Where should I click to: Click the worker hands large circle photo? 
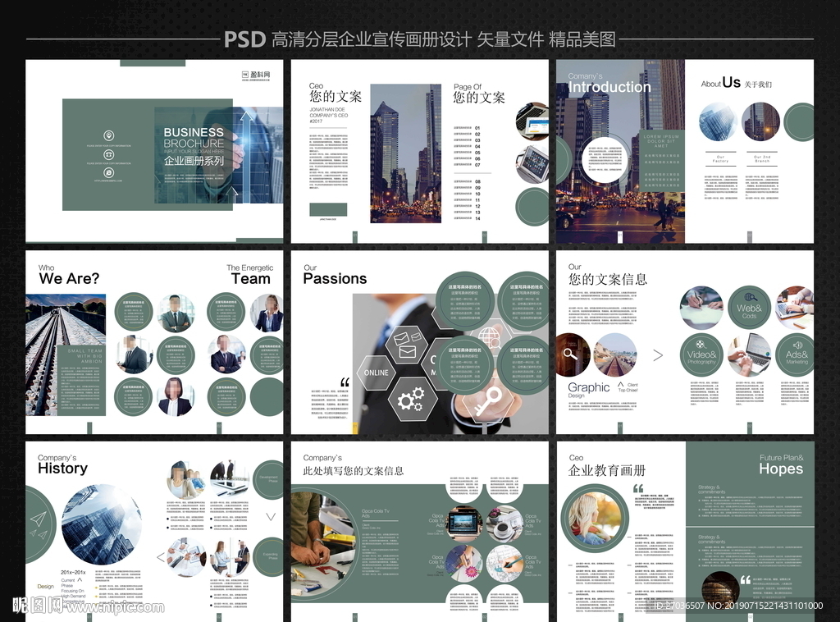click(x=322, y=545)
